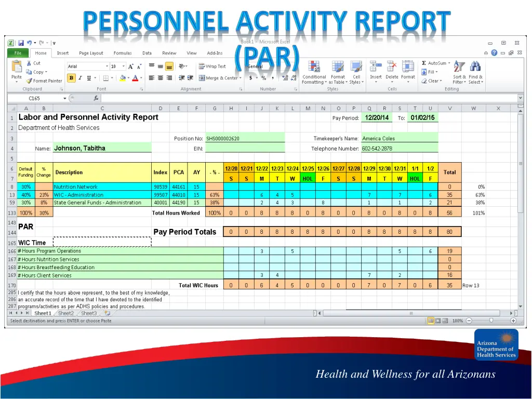Image resolution: width=532 pixels, height=399 pixels.
Task: Open the Font size dropdown showing 10
Action: click(124, 66)
